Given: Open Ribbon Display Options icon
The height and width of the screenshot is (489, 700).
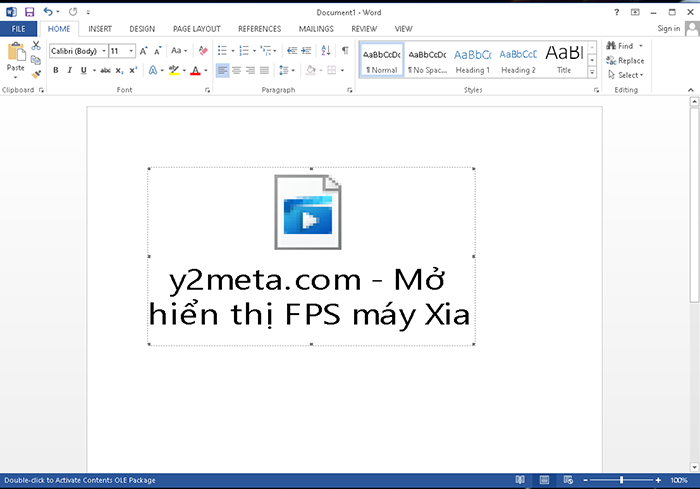Looking at the screenshot, I should click(x=635, y=12).
